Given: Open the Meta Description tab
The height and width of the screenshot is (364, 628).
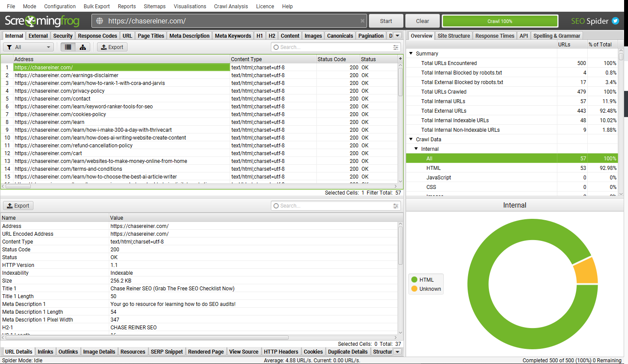Looking at the screenshot, I should tap(189, 36).
